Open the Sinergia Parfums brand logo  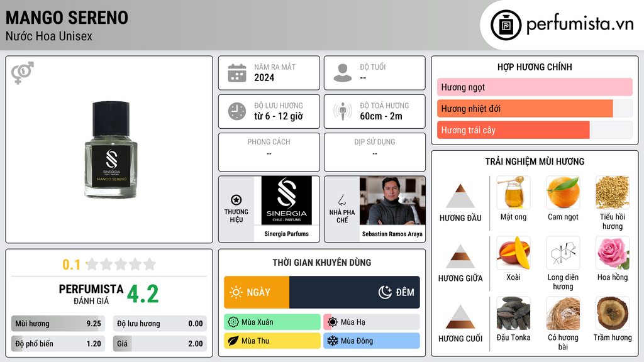pos(286,200)
